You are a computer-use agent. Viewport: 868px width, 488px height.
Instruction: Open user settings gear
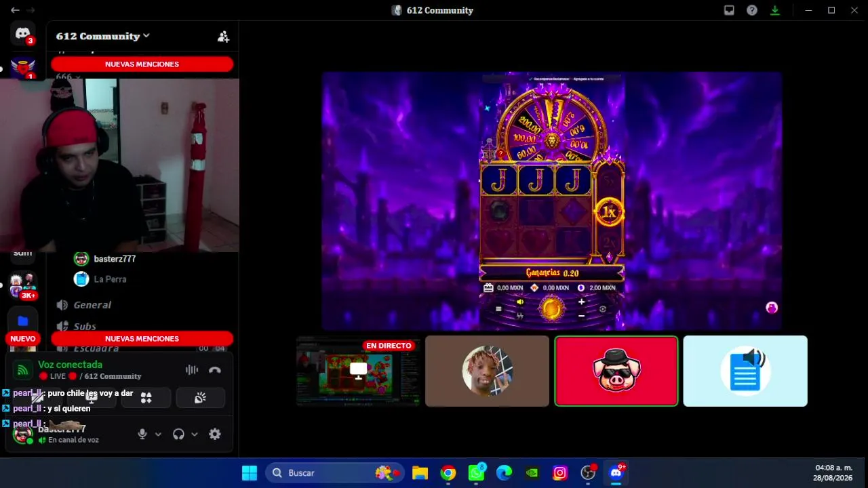(215, 434)
